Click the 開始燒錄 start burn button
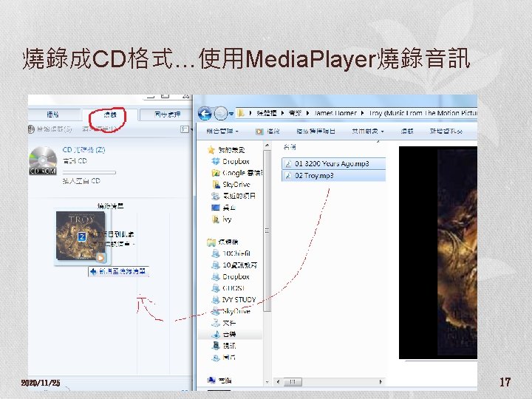Image resolution: width=532 pixels, height=399 pixels. point(54,129)
